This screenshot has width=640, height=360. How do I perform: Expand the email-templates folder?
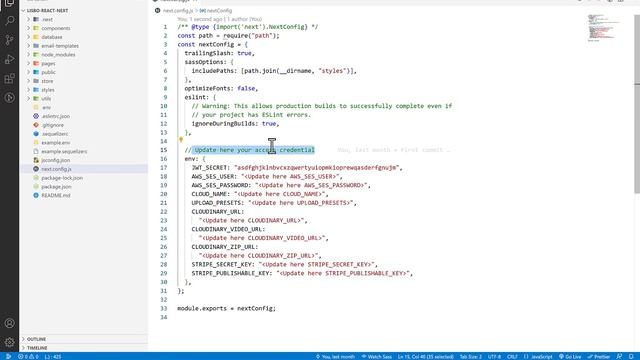tap(29, 46)
